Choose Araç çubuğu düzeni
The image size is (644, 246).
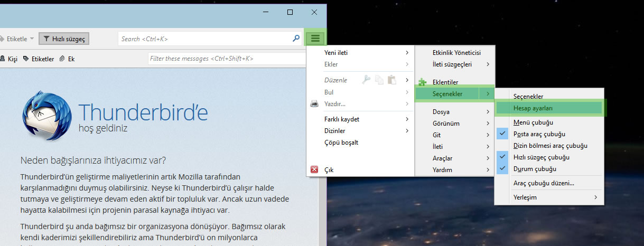548,183
